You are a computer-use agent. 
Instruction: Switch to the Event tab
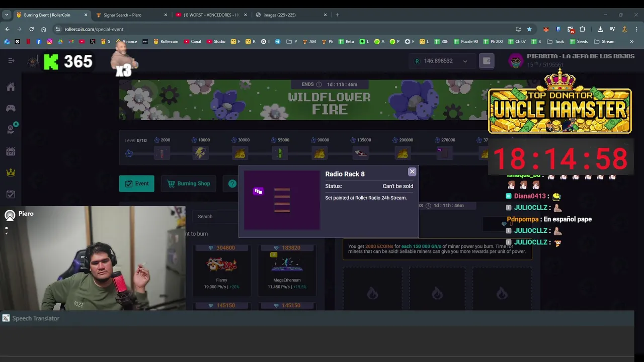137,184
